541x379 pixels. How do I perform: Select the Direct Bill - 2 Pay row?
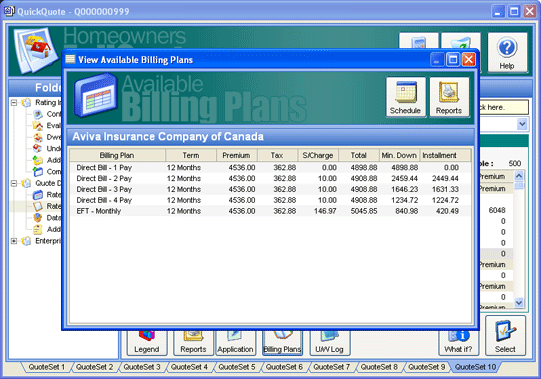(x=270, y=178)
